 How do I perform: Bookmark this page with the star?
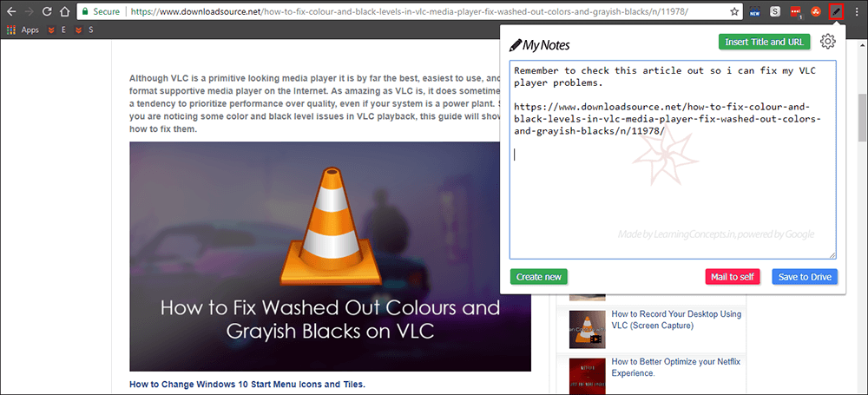tap(734, 11)
